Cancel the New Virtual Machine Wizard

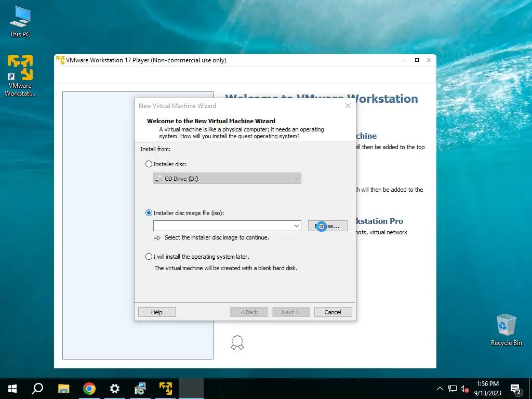[333, 312]
